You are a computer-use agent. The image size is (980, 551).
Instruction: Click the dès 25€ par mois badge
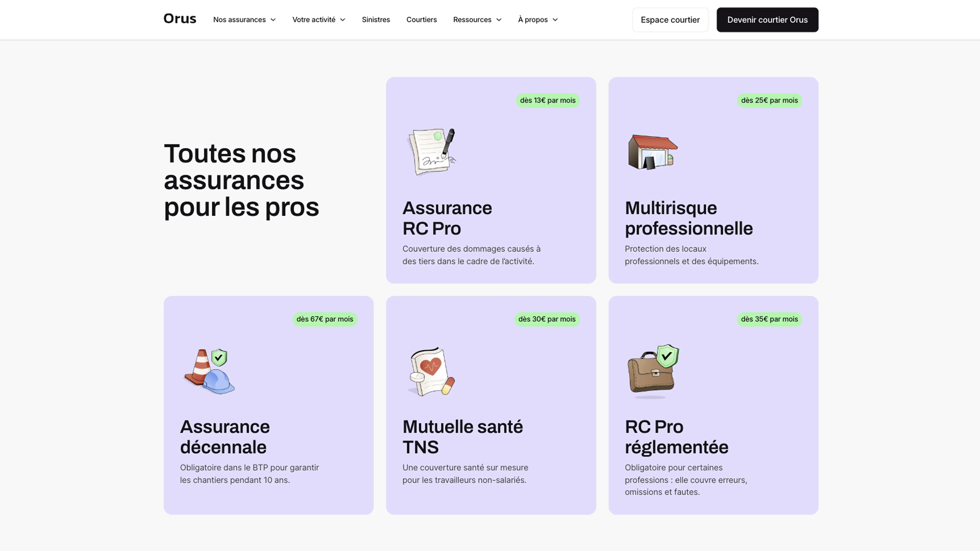769,100
